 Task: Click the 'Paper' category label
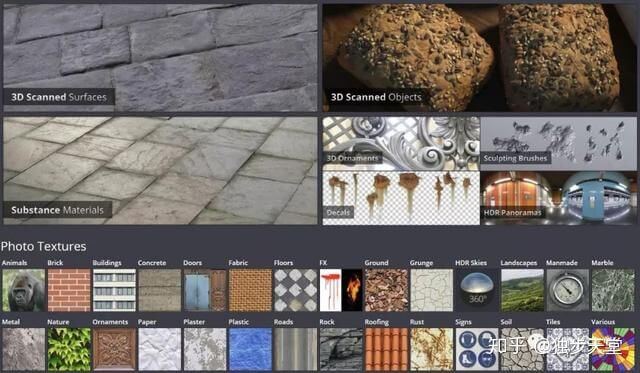(147, 322)
